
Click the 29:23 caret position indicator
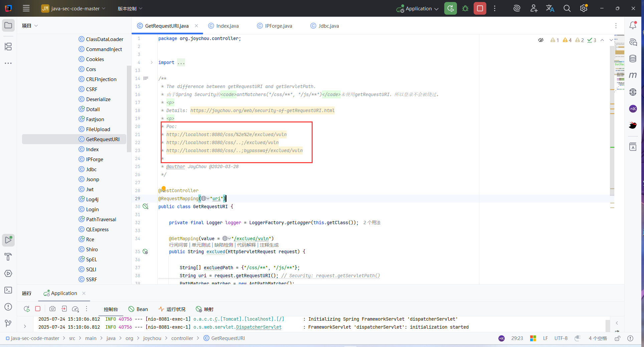(517, 338)
